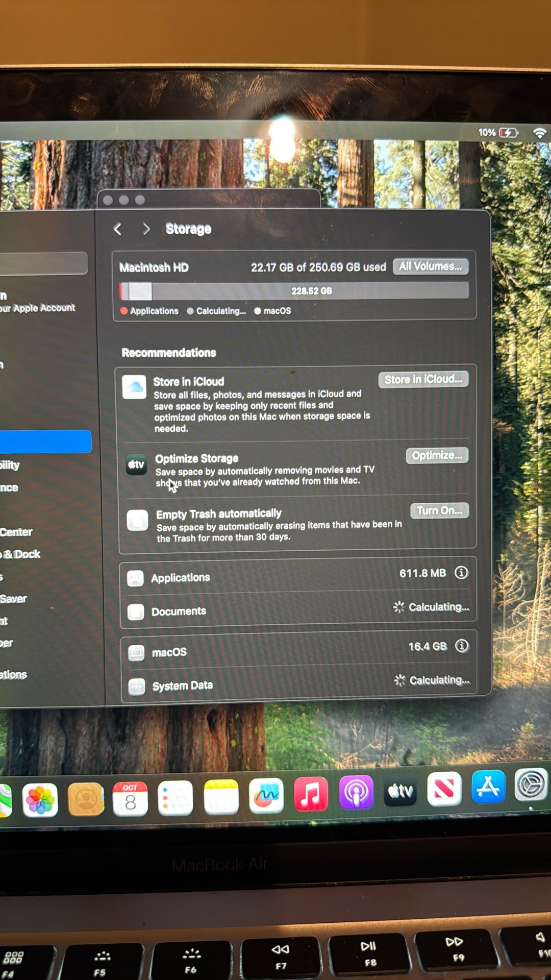Go back using the left chevron
This screenshot has width=551, height=980.
(x=118, y=229)
